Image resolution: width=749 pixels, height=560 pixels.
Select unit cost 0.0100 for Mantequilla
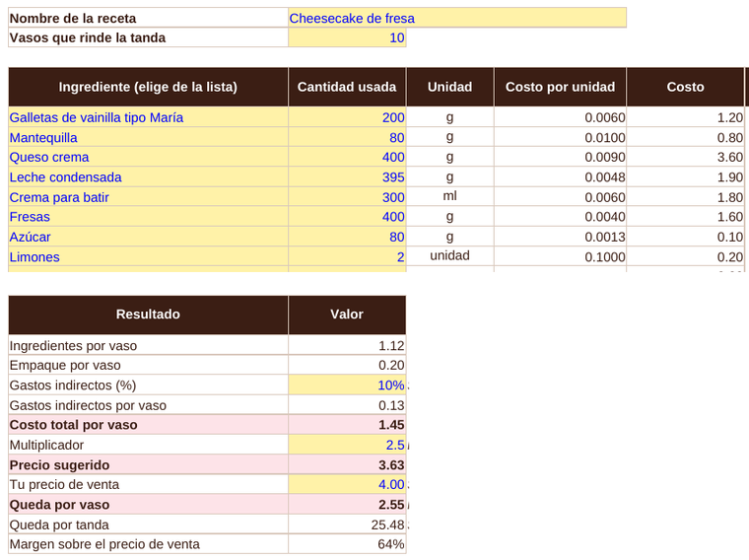click(560, 137)
